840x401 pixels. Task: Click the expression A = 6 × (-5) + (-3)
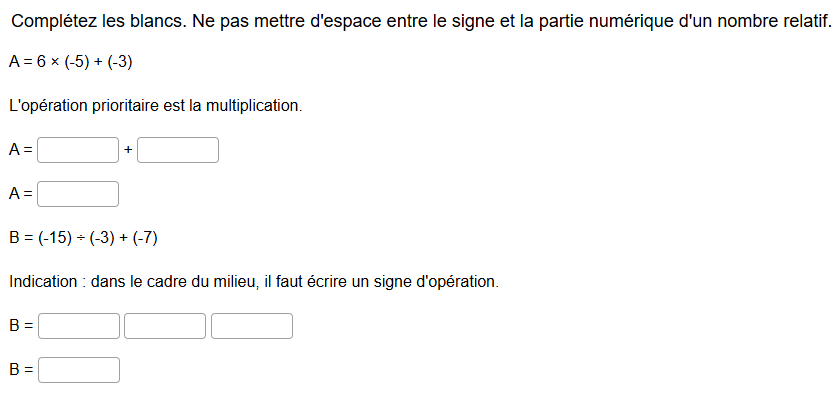71,63
